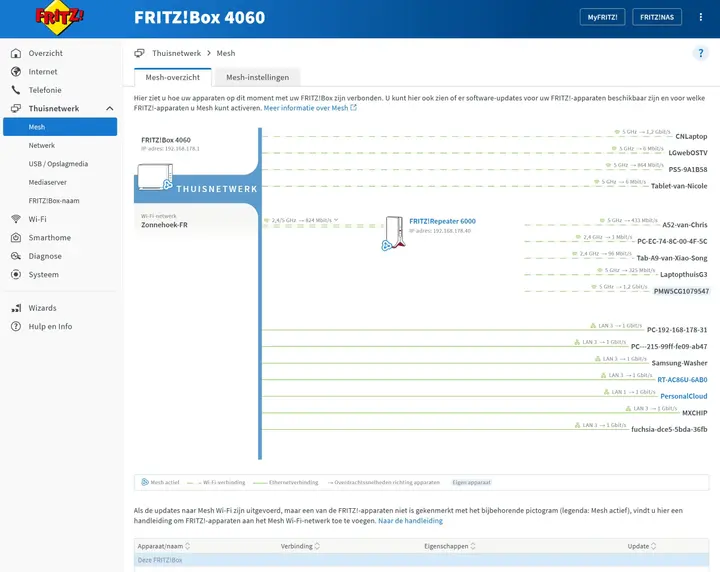Click the blue help question mark icon
This screenshot has width=720, height=572.
click(x=700, y=53)
